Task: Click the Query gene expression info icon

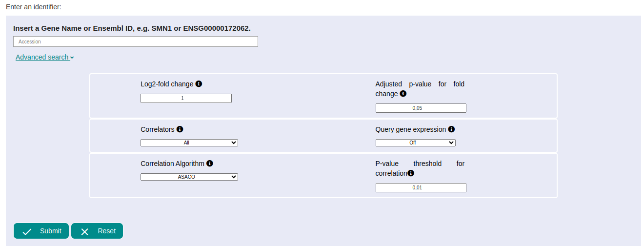Action: 451,129
